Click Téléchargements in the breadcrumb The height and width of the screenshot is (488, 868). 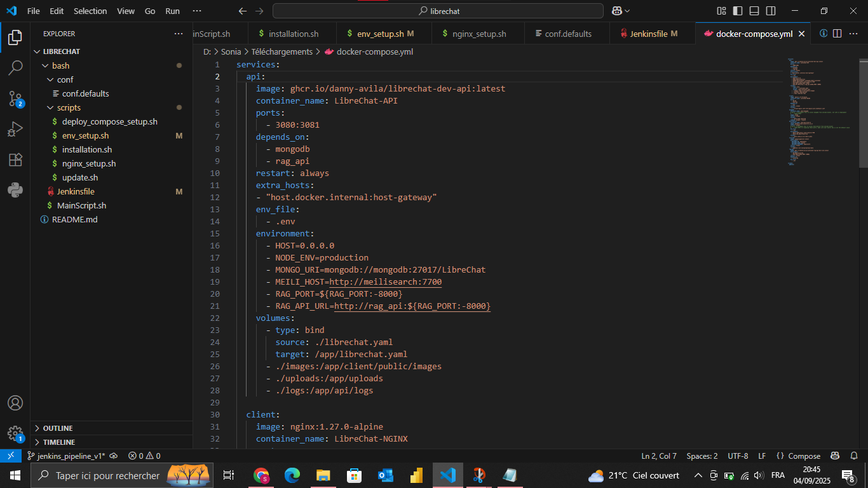pyautogui.click(x=281, y=51)
